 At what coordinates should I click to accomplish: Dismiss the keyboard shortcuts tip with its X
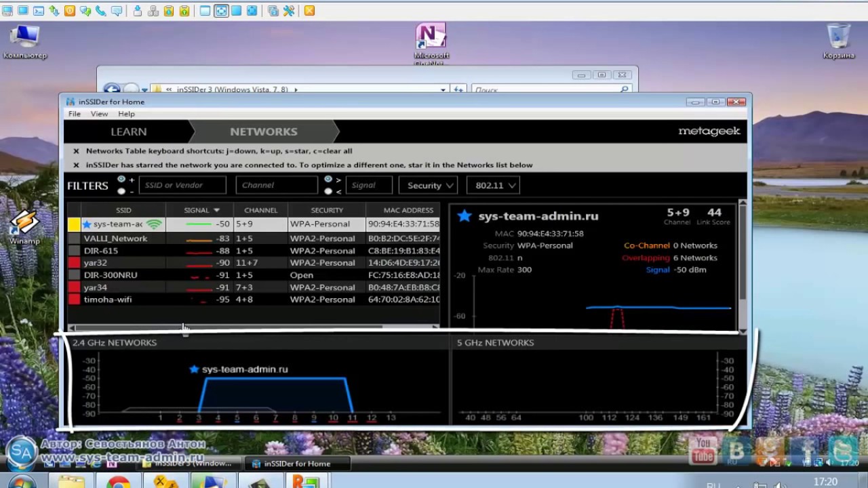(76, 151)
